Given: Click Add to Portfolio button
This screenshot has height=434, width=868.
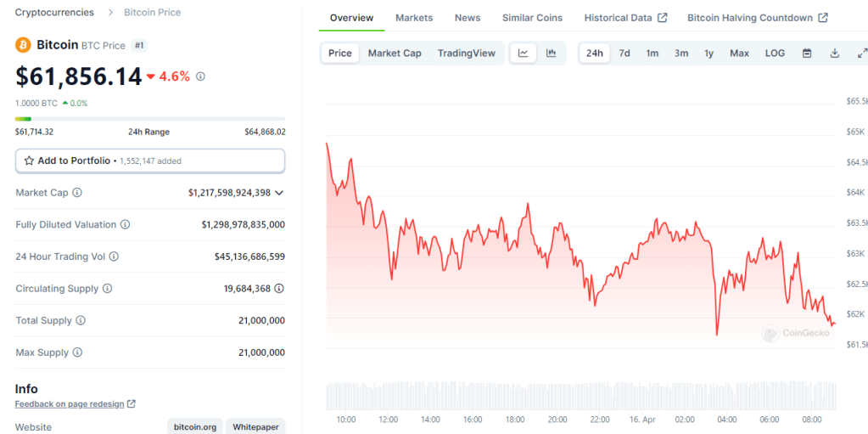Looking at the screenshot, I should [150, 161].
